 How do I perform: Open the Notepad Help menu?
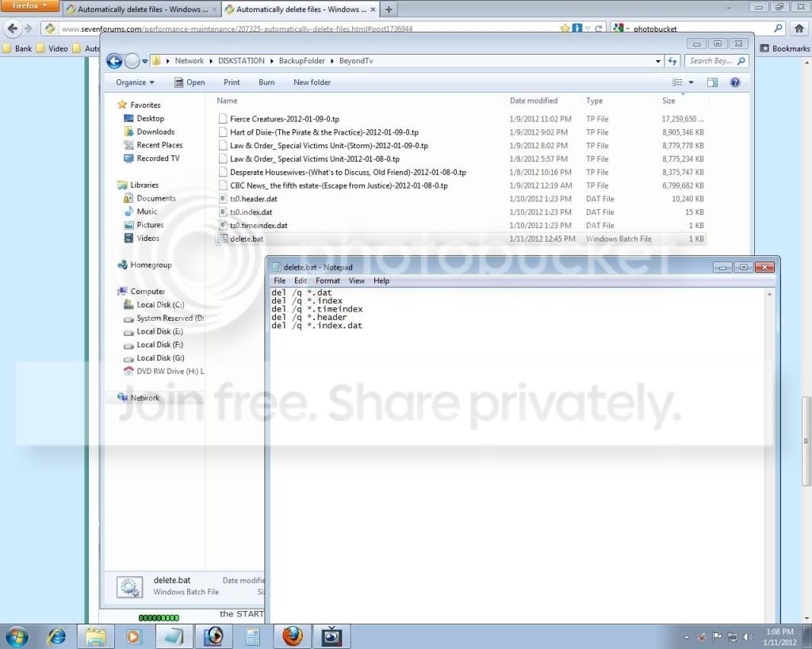[x=381, y=281]
